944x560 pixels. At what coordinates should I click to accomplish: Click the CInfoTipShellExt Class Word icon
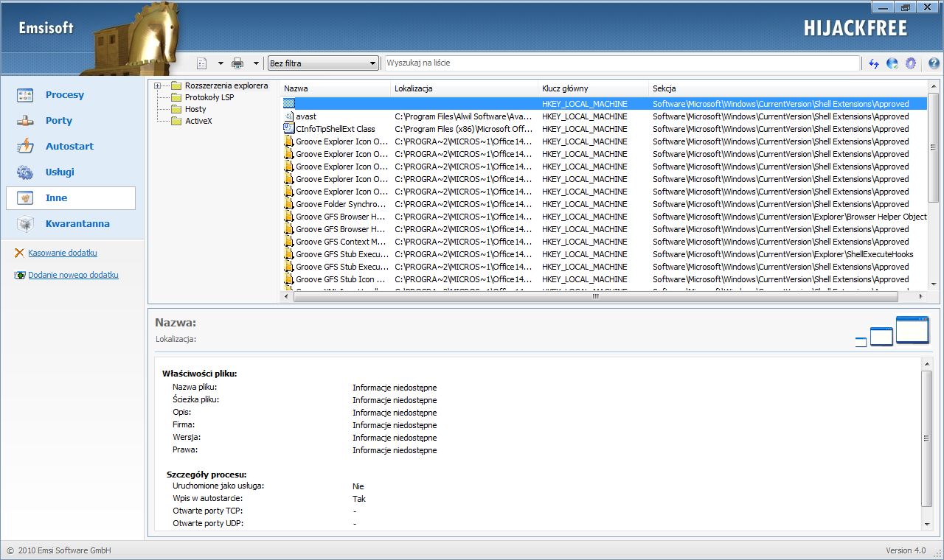point(289,129)
